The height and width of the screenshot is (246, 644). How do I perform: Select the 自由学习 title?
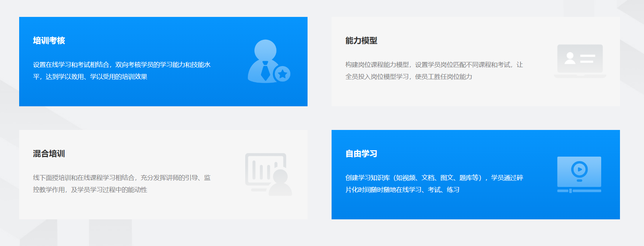click(361, 154)
